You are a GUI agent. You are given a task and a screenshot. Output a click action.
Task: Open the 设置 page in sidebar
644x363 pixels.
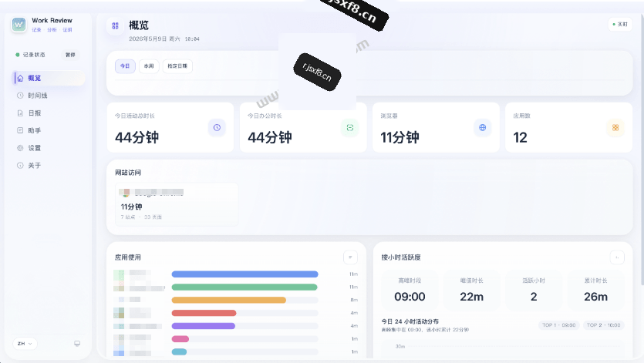(49, 148)
